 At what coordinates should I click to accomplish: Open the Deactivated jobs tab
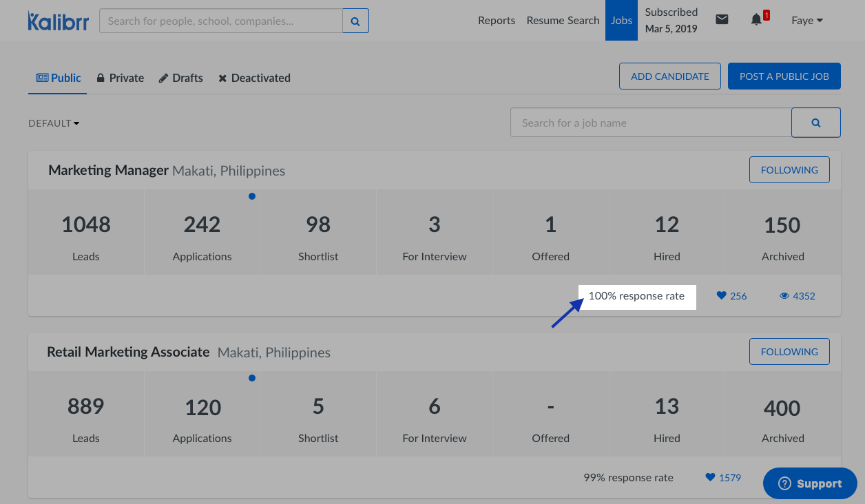point(254,78)
